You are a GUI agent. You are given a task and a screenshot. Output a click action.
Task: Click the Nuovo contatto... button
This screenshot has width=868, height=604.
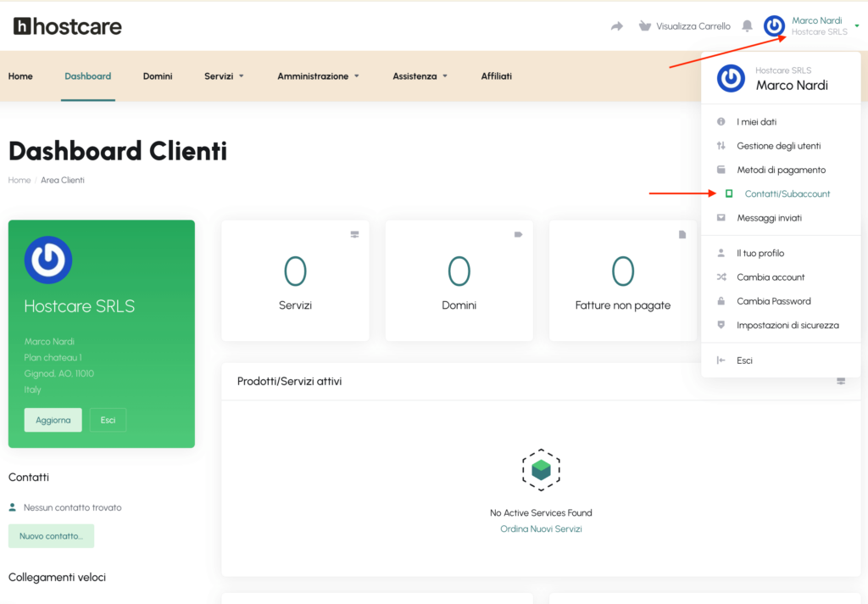pos(51,536)
